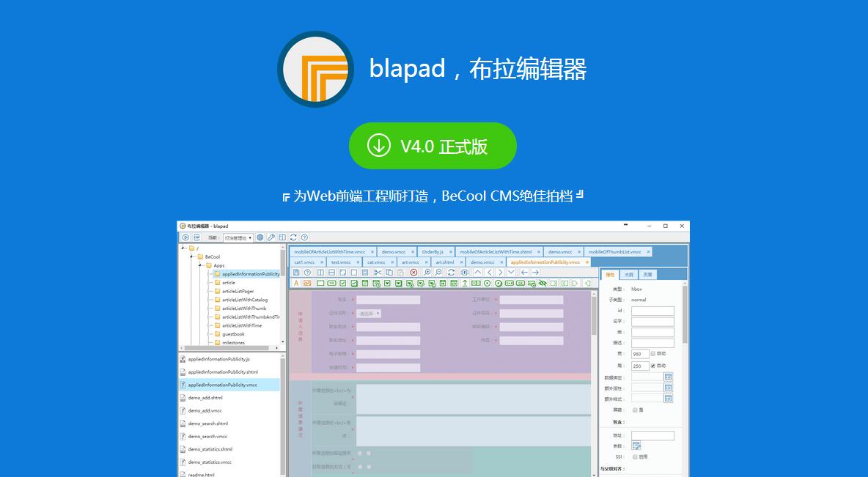Switch to the OrderBy.js tab

click(x=433, y=252)
